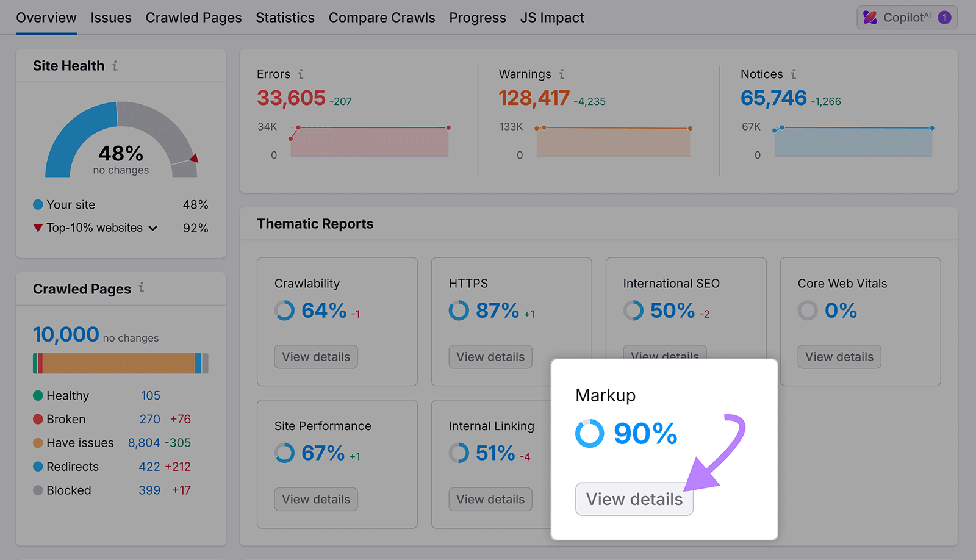Click the Core Web Vitals 0% ring
This screenshot has height=560, width=976.
[808, 311]
